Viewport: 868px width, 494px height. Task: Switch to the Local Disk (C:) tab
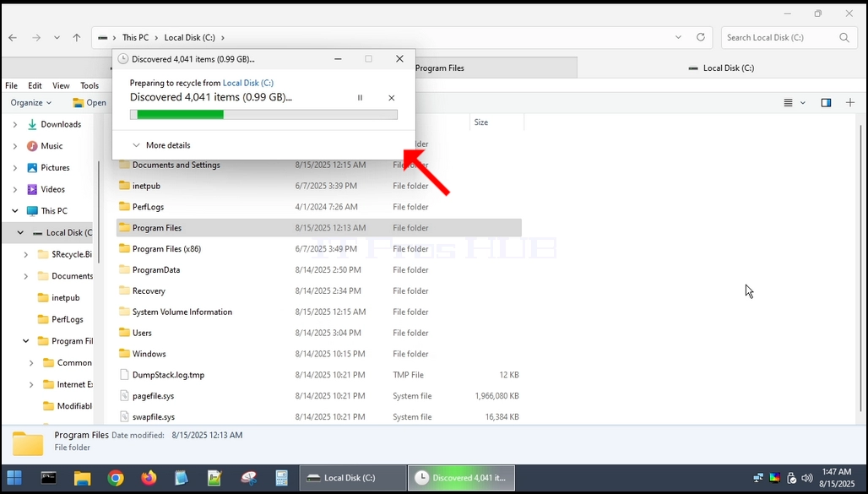(721, 68)
